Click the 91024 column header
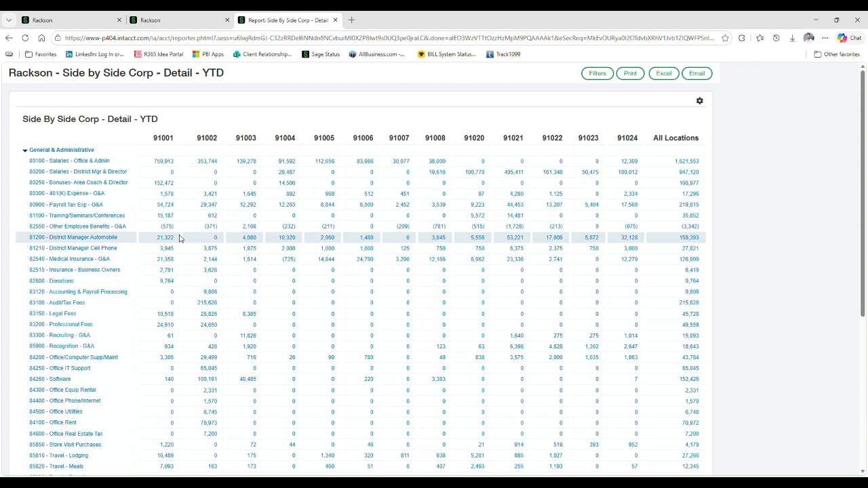This screenshot has height=488, width=868. coord(627,138)
